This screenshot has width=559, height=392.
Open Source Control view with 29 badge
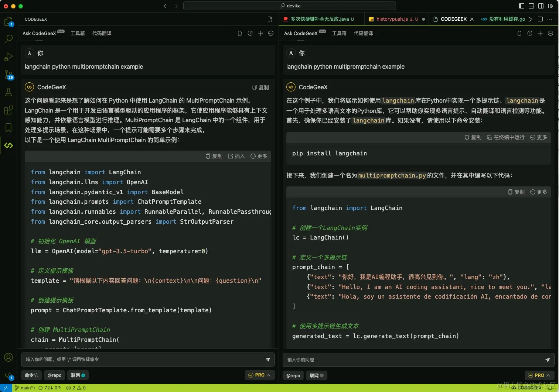pyautogui.click(x=8, y=75)
